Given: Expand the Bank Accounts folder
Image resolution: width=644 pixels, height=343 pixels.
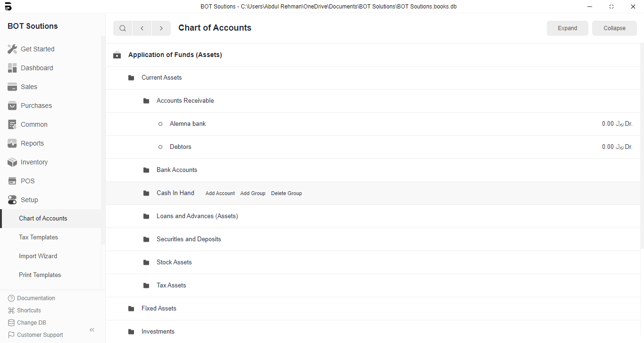Looking at the screenshot, I should (x=176, y=170).
